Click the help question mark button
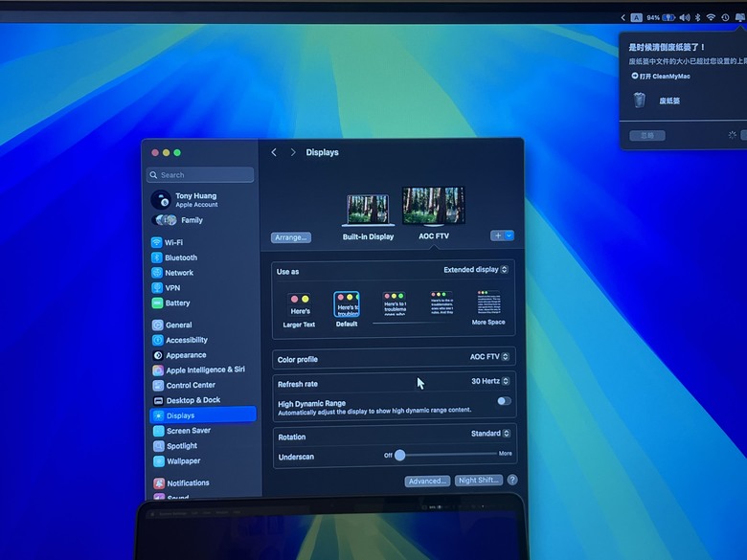747x560 pixels. coord(512,480)
